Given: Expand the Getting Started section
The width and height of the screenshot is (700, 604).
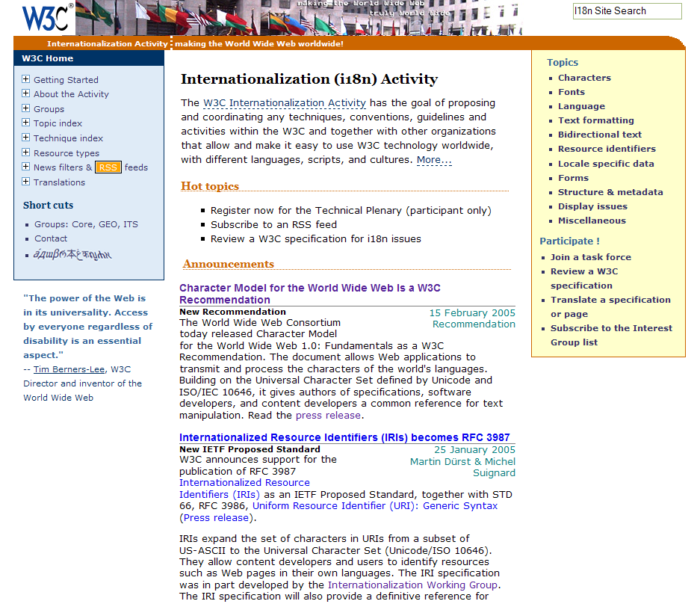Looking at the screenshot, I should click(x=26, y=79).
